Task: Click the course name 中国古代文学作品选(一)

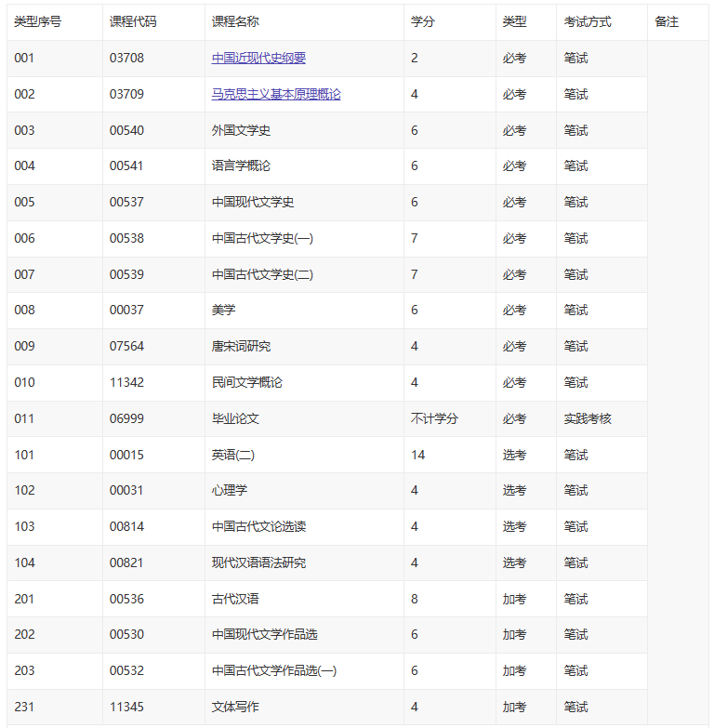Action: click(274, 670)
